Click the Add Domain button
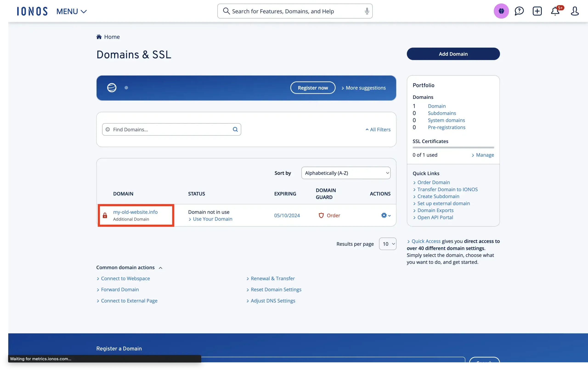Viewport: 588px width, 372px height. [453, 54]
